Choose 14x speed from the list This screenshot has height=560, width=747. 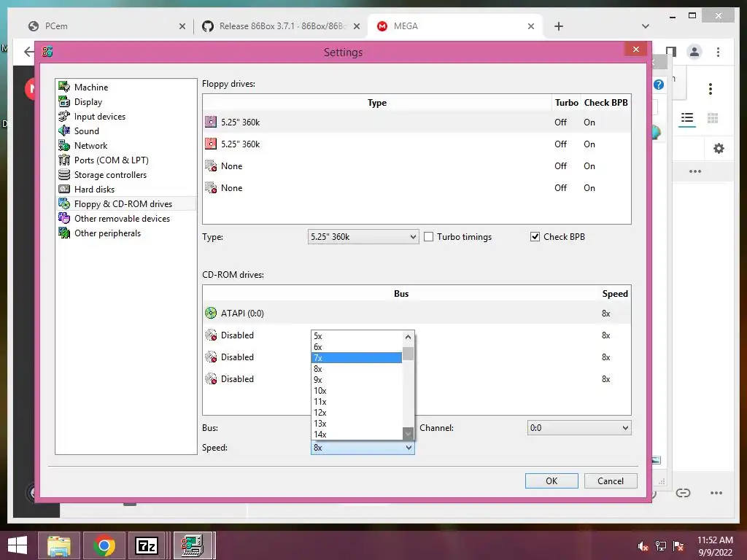tap(357, 435)
